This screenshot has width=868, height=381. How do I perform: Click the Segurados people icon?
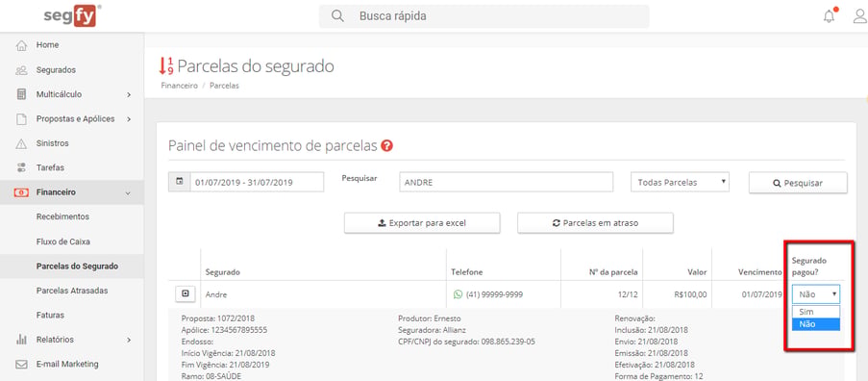21,70
